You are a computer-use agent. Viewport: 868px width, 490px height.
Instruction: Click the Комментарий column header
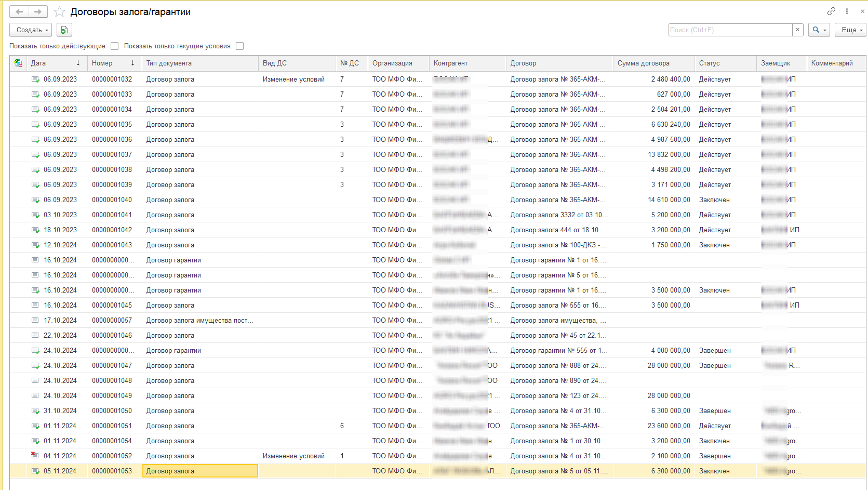tap(836, 63)
